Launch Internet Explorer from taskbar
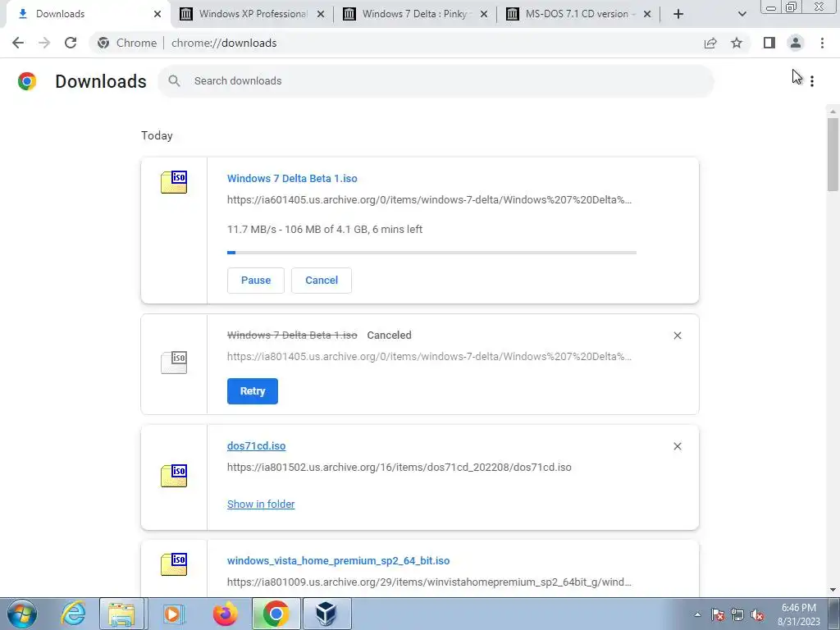 73,614
